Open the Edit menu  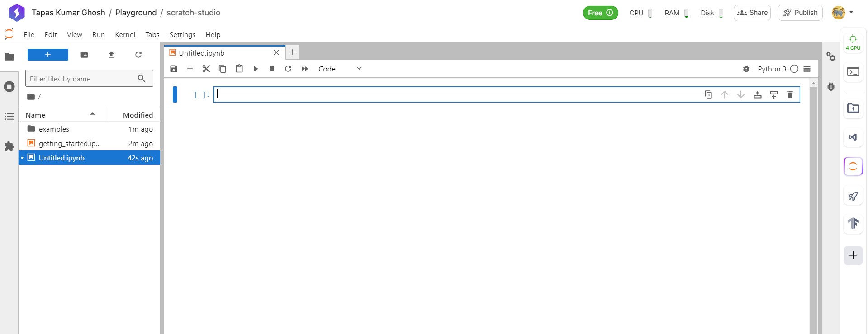coord(51,34)
